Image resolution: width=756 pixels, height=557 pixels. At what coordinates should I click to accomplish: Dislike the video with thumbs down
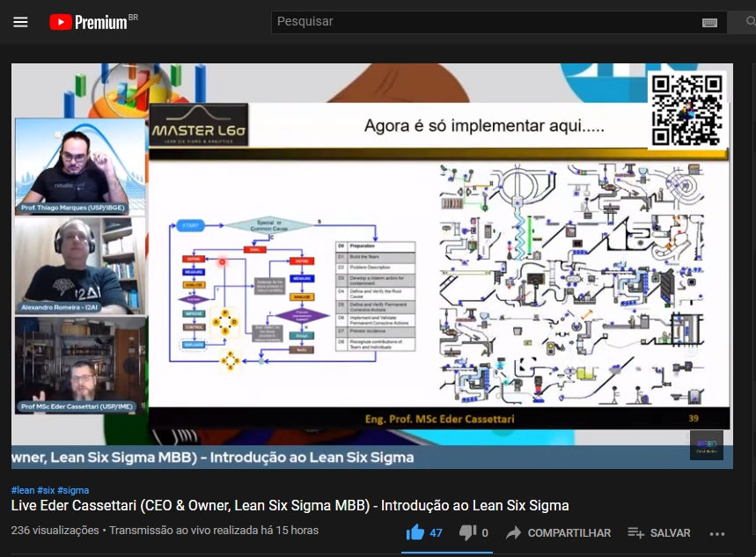[x=467, y=533]
